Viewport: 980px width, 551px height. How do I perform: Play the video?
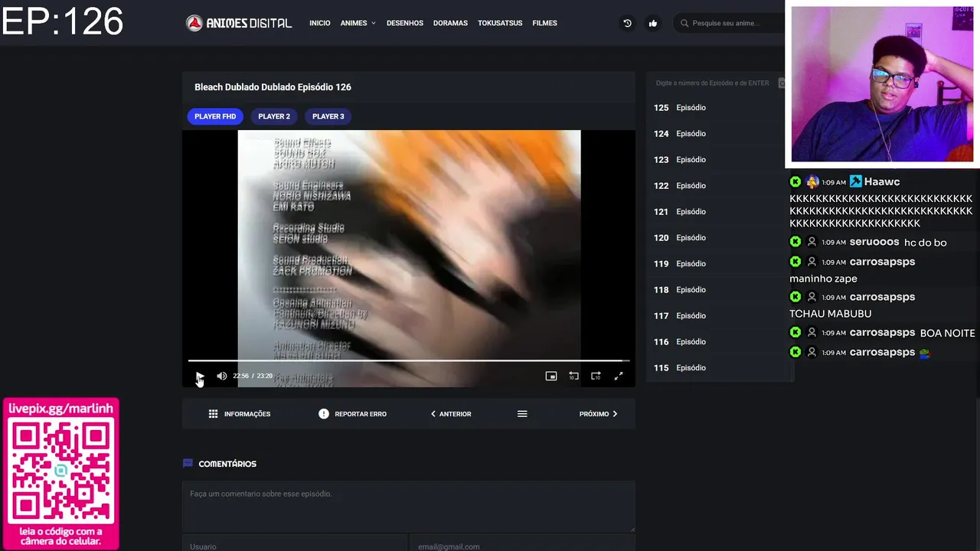(x=199, y=376)
